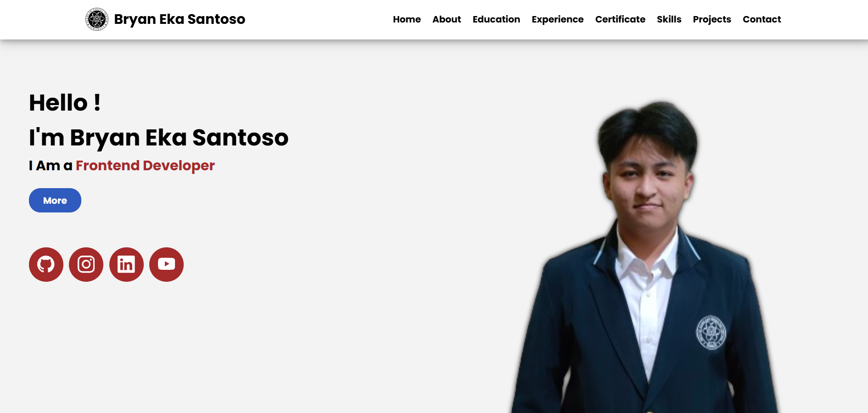Open the GitHub profile icon
The height and width of the screenshot is (413, 868).
(46, 264)
